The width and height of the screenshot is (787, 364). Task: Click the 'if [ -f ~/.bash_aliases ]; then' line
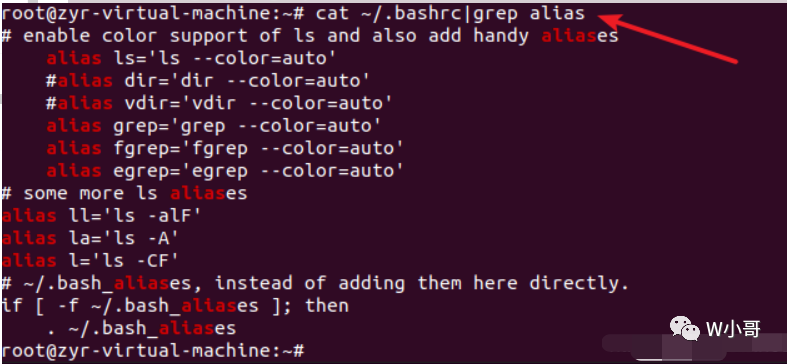[175, 306]
